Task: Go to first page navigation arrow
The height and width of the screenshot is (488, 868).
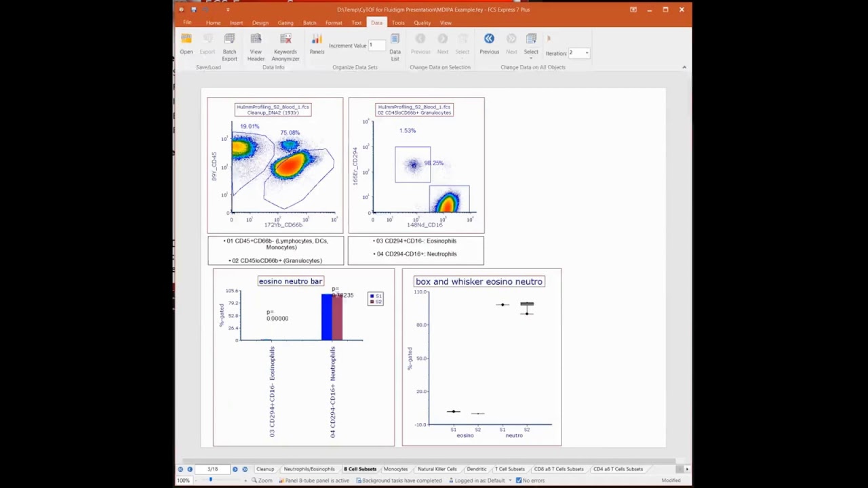Action: point(180,469)
